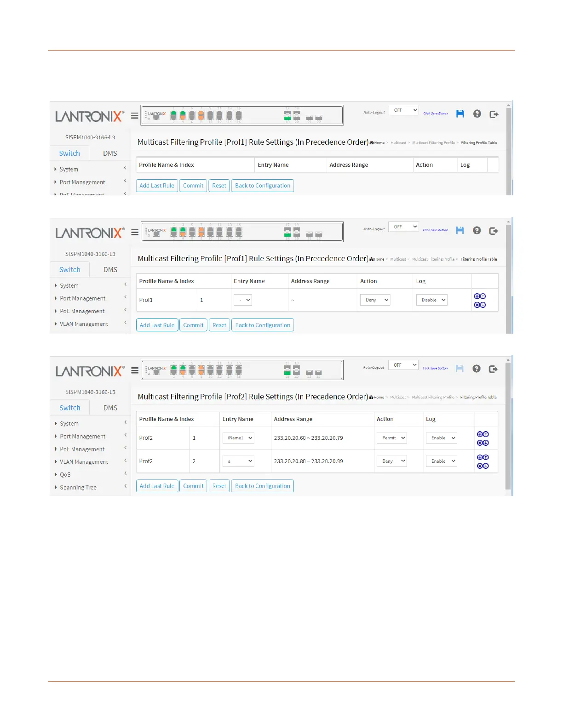This screenshot has height=728, width=563.
Task: Expand PoE Management in Prof1 rule-row screen sidebar
Action: coord(90,311)
